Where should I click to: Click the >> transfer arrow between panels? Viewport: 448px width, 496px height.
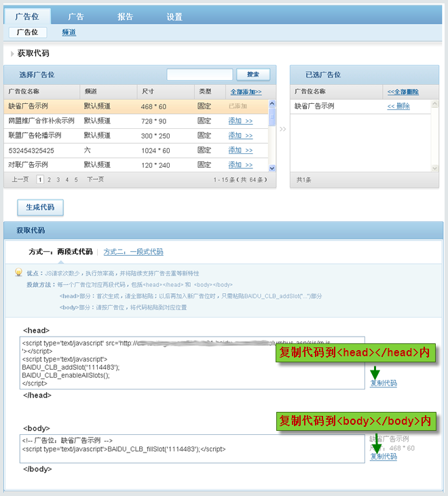point(283,129)
